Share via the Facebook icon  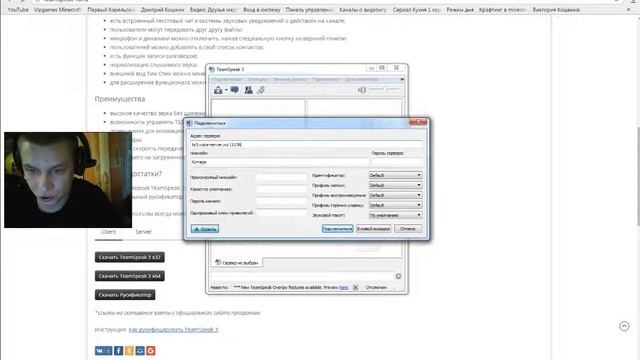pyautogui.click(x=118, y=351)
